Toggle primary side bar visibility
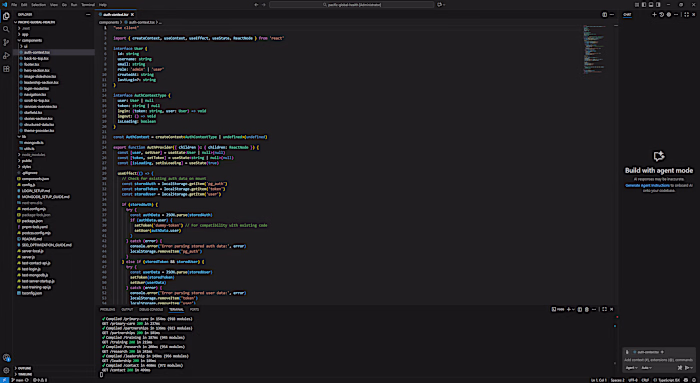700x383 pixels. [644, 4]
